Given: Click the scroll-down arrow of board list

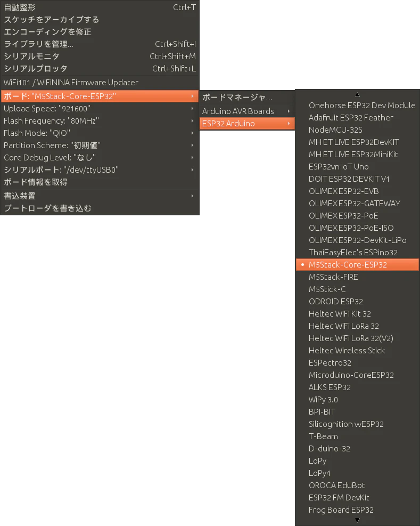Looking at the screenshot, I should 357,520.
